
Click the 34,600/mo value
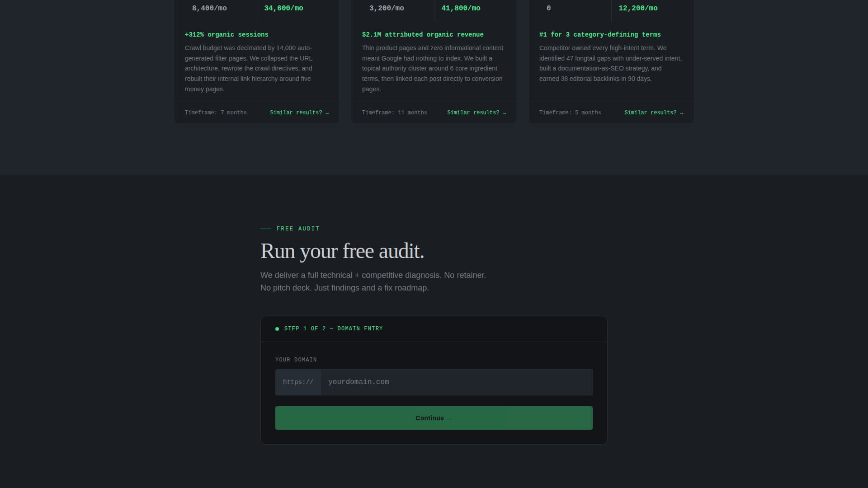pos(283,8)
